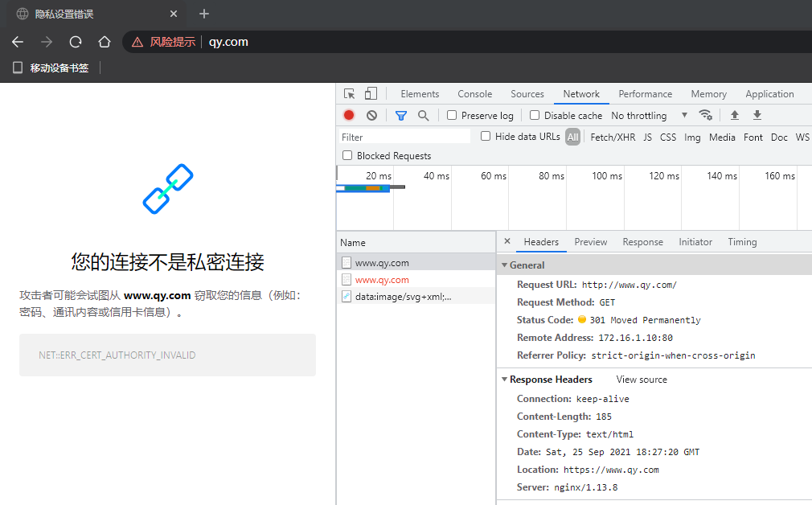Screen dimensions: 812x505
Task: Open the browser home page icon
Action: pyautogui.click(x=105, y=42)
